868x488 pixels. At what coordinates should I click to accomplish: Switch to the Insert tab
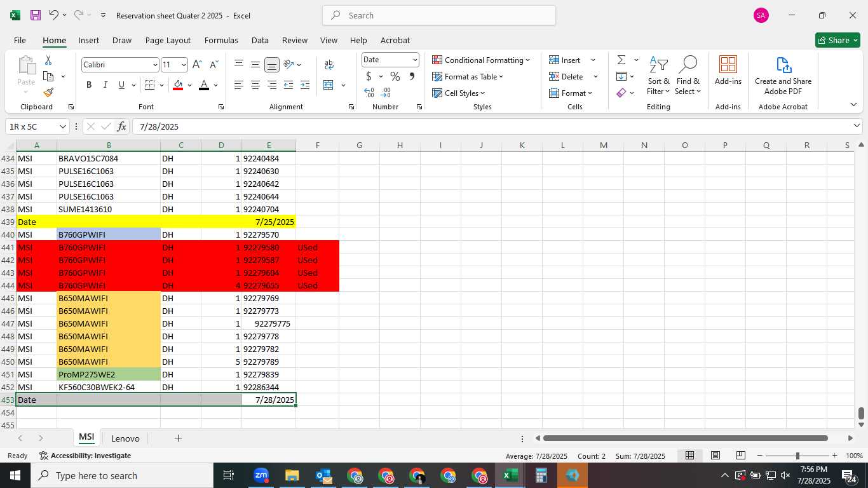click(89, 40)
